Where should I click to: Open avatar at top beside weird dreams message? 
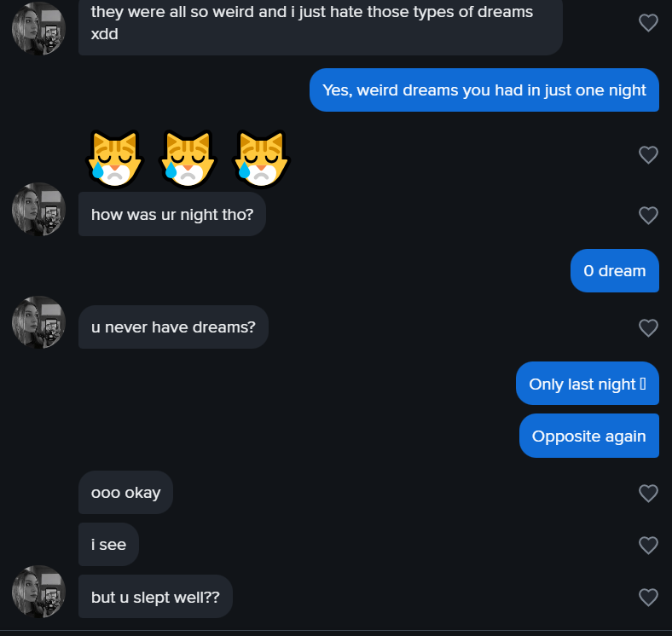point(38,28)
